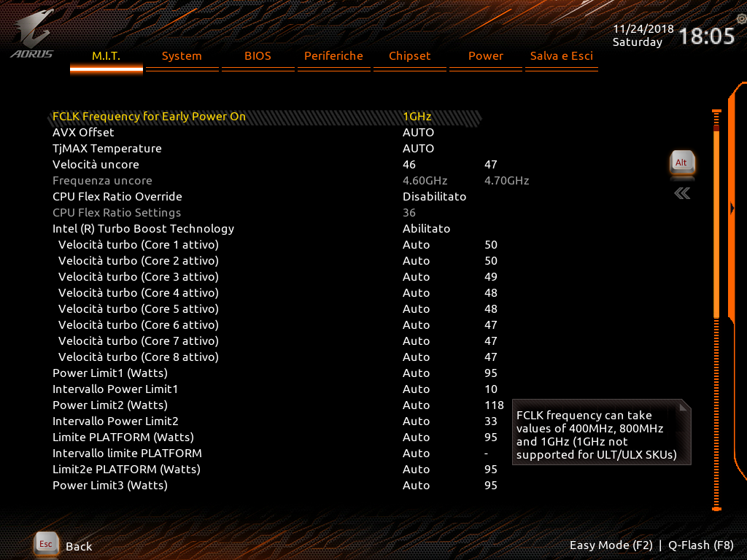Screen dimensions: 747x560
Task: Change AVX Offset AUTO value
Action: tap(418, 133)
